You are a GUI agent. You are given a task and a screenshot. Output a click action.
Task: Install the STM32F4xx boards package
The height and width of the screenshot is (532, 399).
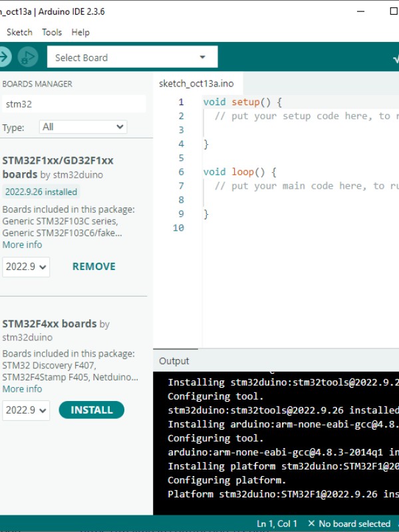(92, 410)
